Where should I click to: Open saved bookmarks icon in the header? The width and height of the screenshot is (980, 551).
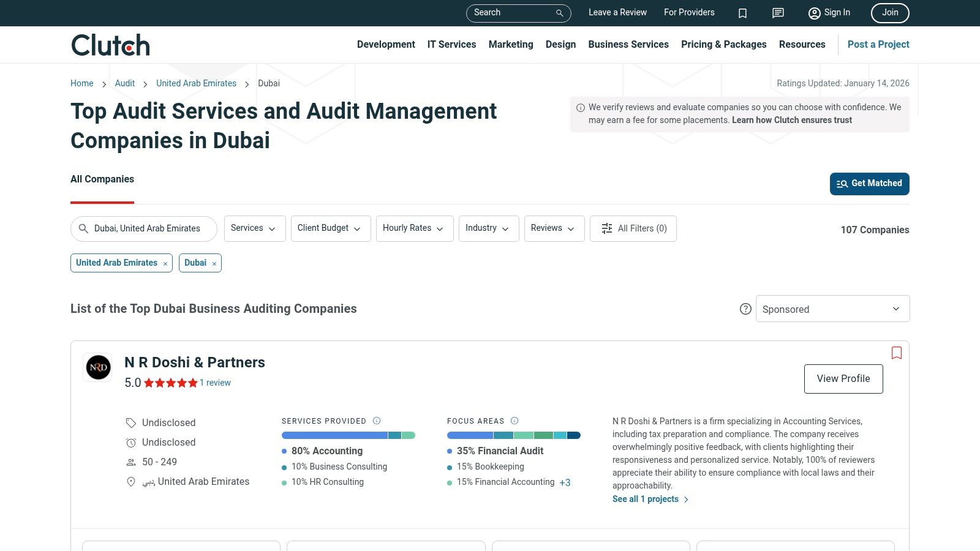coord(742,13)
